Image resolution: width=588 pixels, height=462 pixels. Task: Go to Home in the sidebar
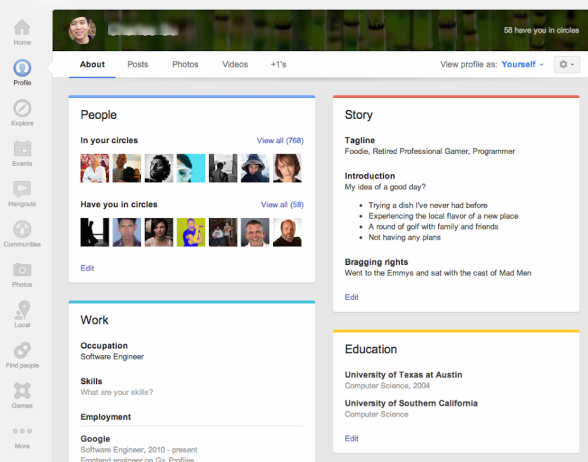click(x=22, y=32)
